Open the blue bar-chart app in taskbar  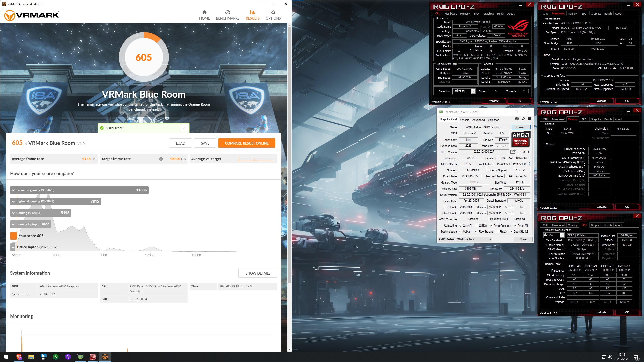(x=44, y=357)
